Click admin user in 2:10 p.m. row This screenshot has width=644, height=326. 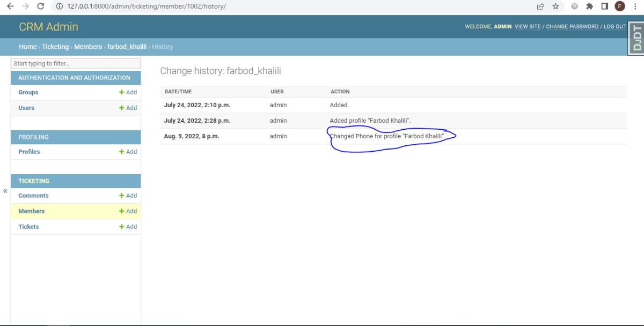tap(278, 105)
